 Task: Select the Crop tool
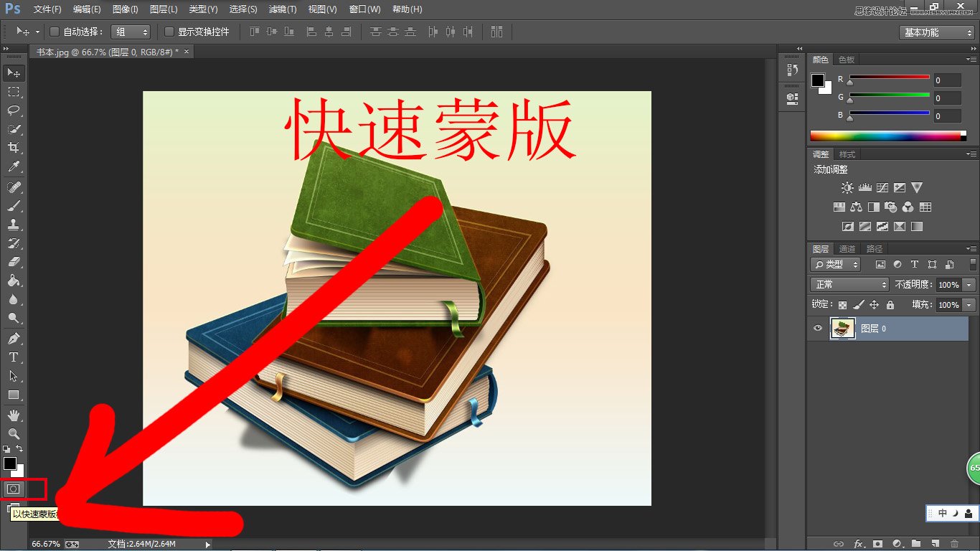[14, 148]
